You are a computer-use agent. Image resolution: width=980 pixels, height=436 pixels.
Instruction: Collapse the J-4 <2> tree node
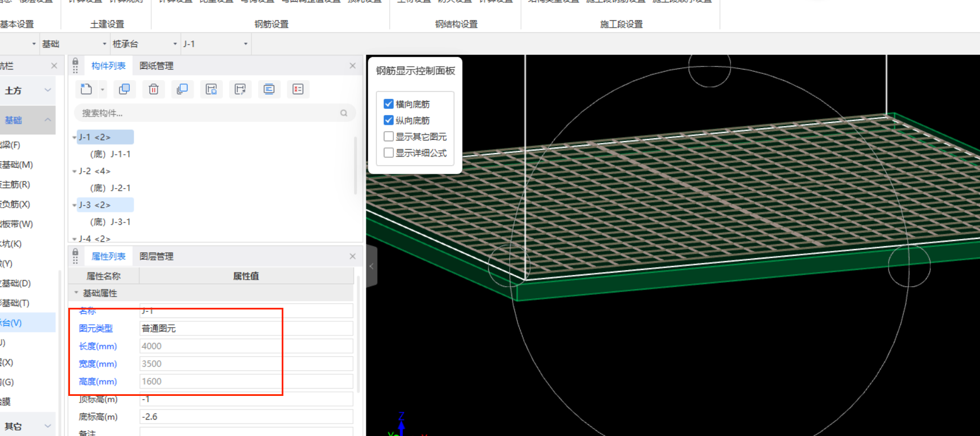(x=74, y=239)
